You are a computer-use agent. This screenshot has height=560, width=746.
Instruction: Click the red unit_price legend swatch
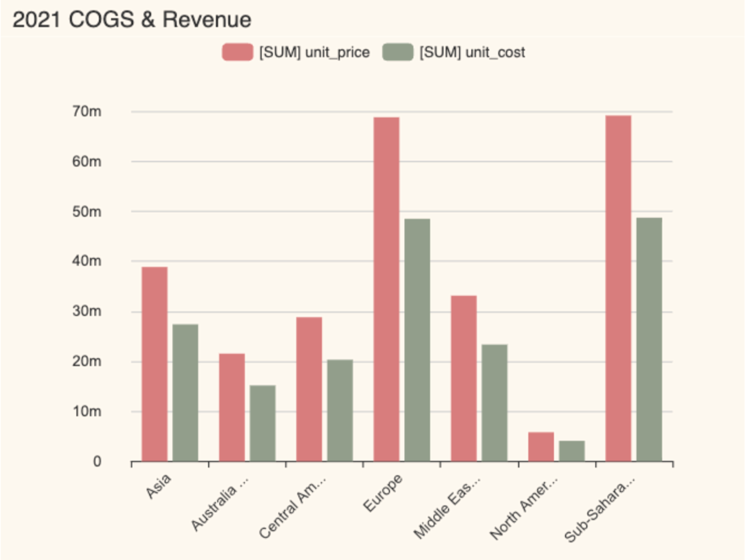point(237,52)
